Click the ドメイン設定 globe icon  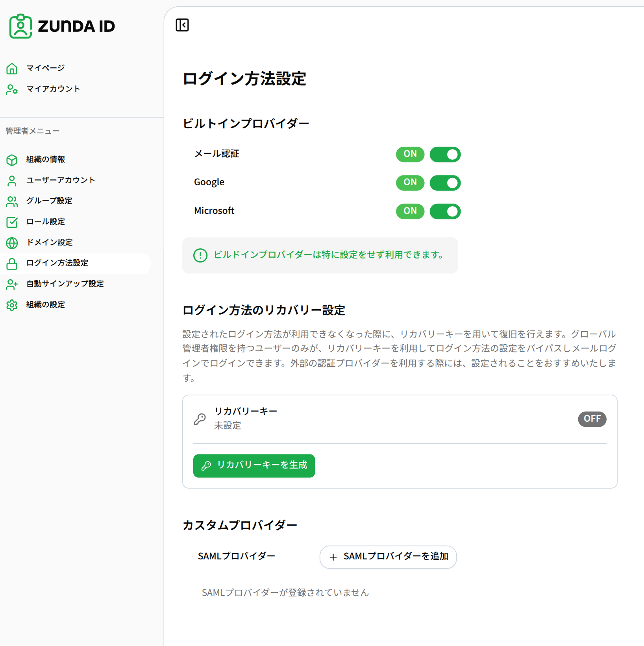12,243
